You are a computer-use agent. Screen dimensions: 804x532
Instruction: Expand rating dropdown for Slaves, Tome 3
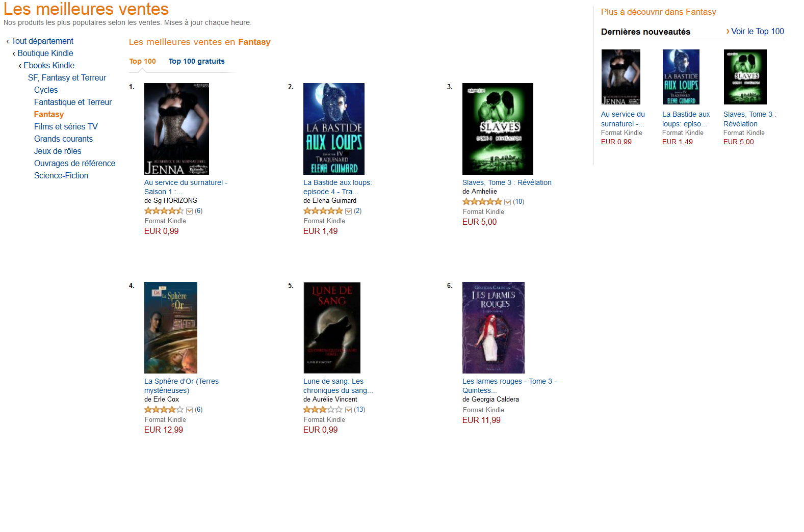point(507,202)
